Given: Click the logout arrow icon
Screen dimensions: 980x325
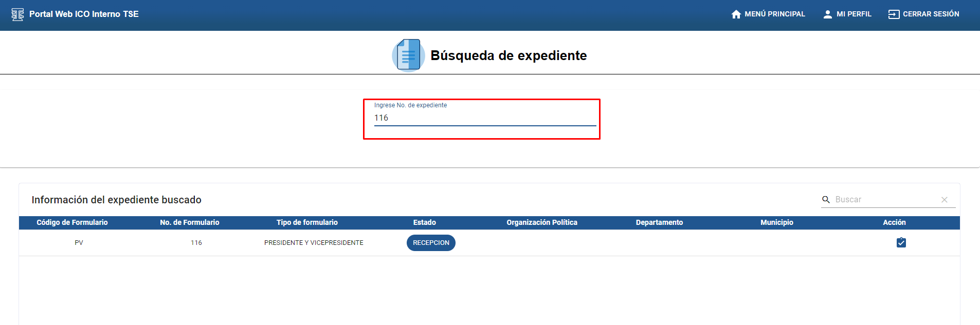Looking at the screenshot, I should point(894,14).
